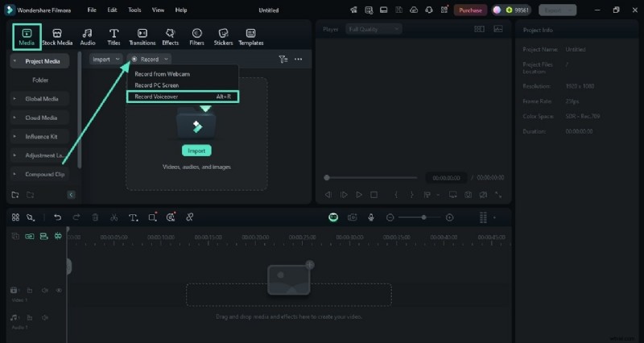Open the Transitions tab

click(142, 37)
